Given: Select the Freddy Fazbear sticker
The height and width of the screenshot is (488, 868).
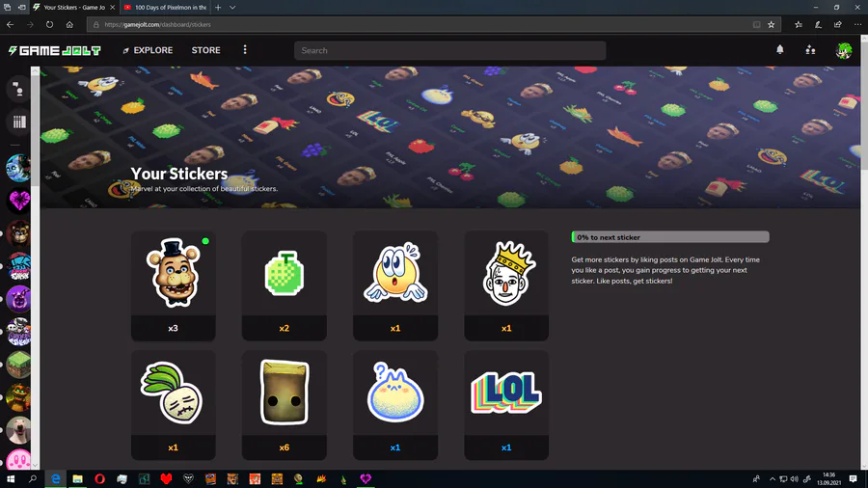Looking at the screenshot, I should point(174,273).
